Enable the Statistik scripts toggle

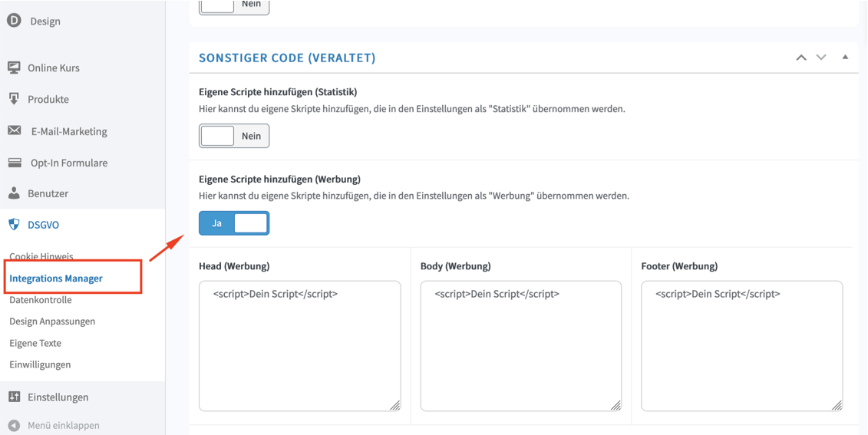point(234,136)
